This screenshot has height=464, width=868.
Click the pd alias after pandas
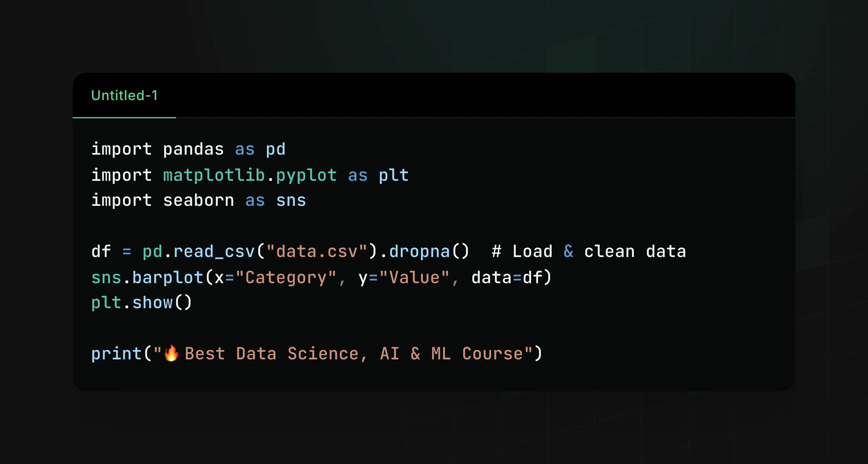pyautogui.click(x=276, y=149)
